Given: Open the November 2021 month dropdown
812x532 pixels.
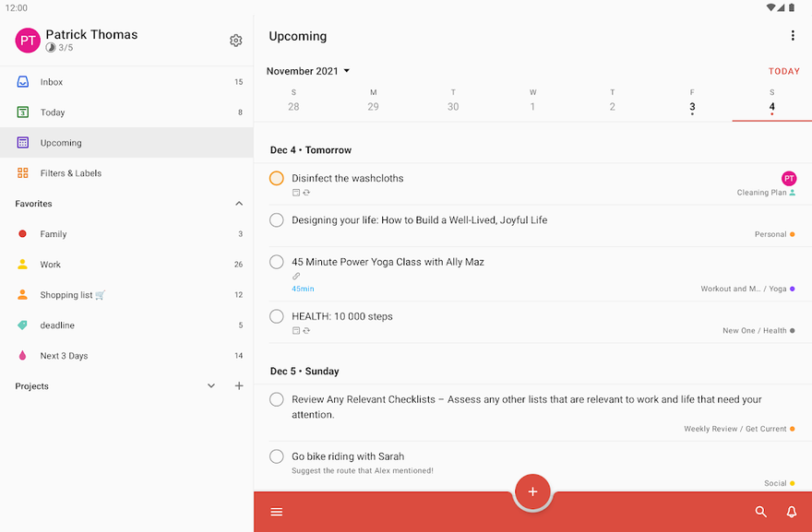Looking at the screenshot, I should click(308, 71).
